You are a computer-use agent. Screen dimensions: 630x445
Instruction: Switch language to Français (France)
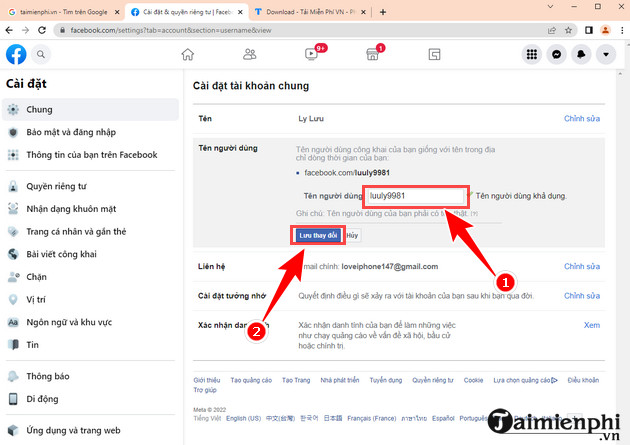coord(372,418)
